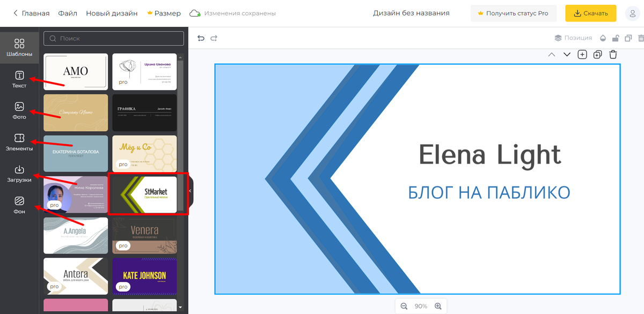
Task: Select the Antera template thumbnail
Action: coord(76,276)
